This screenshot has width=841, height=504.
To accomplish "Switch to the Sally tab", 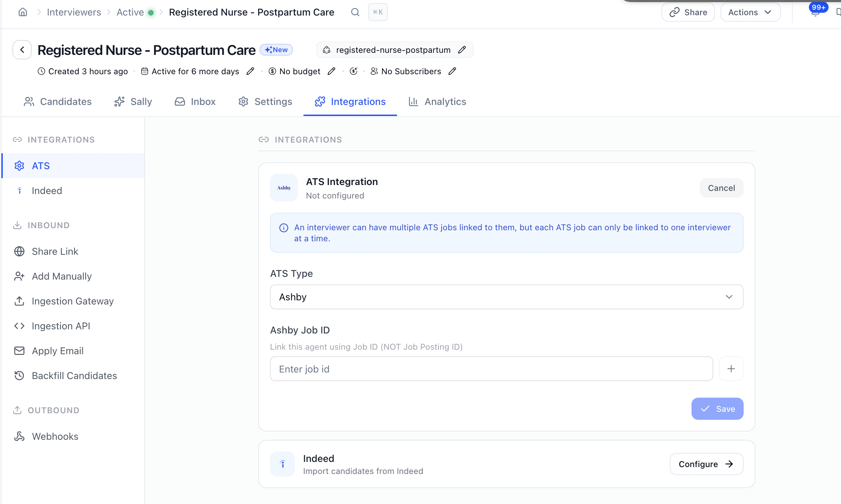I will pyautogui.click(x=133, y=101).
